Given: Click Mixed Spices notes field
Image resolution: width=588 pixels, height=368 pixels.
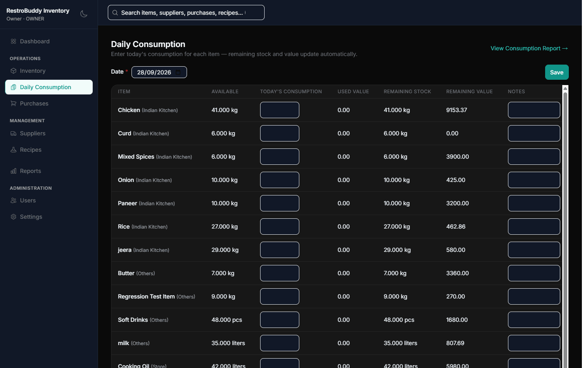Looking at the screenshot, I should (x=534, y=157).
